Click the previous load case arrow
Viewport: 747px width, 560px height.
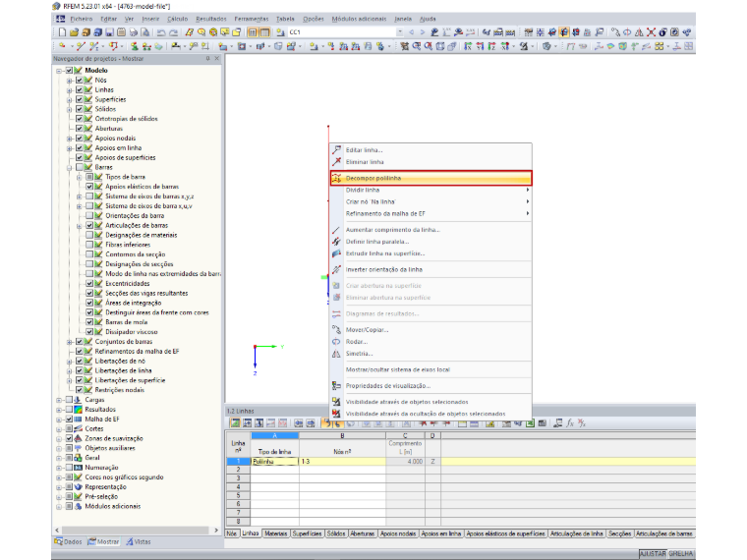(x=411, y=32)
